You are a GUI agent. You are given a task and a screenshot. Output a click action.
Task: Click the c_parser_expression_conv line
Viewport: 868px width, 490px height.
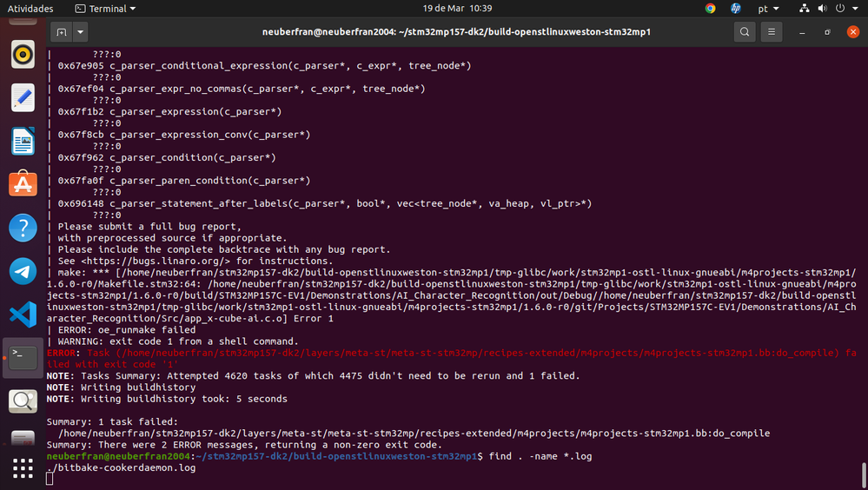(184, 135)
